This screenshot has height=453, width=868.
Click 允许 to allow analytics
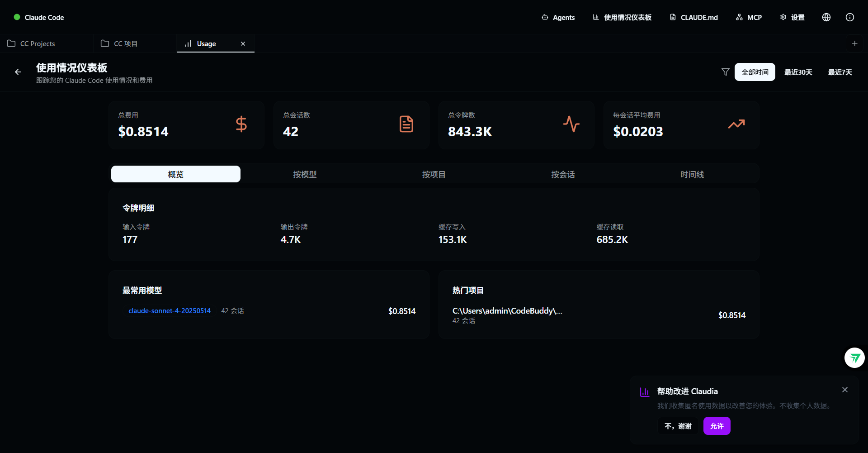coord(717,426)
